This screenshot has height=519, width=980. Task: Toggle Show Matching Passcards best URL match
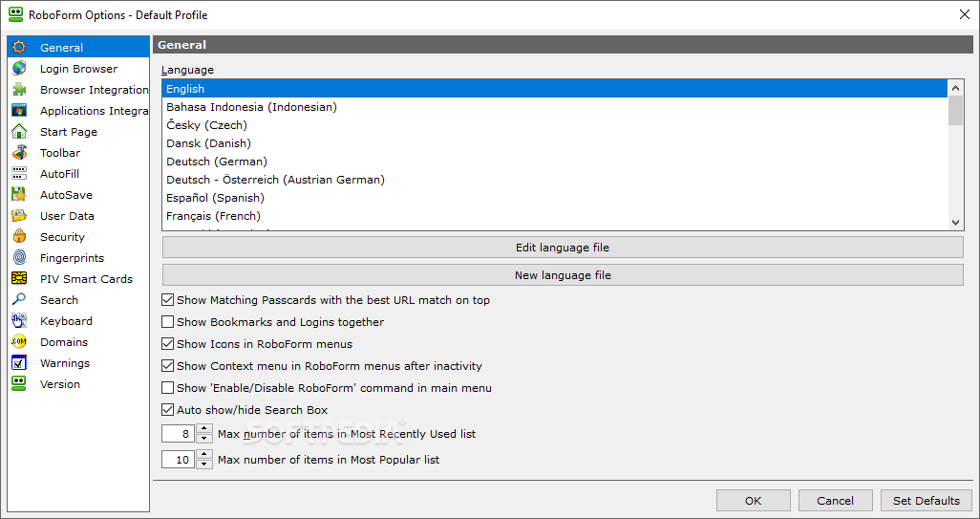coord(167,300)
